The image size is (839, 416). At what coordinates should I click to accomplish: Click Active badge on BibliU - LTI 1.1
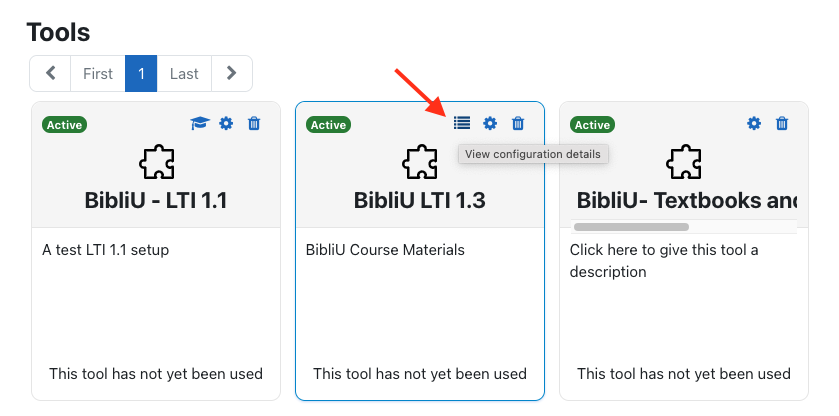pos(65,125)
